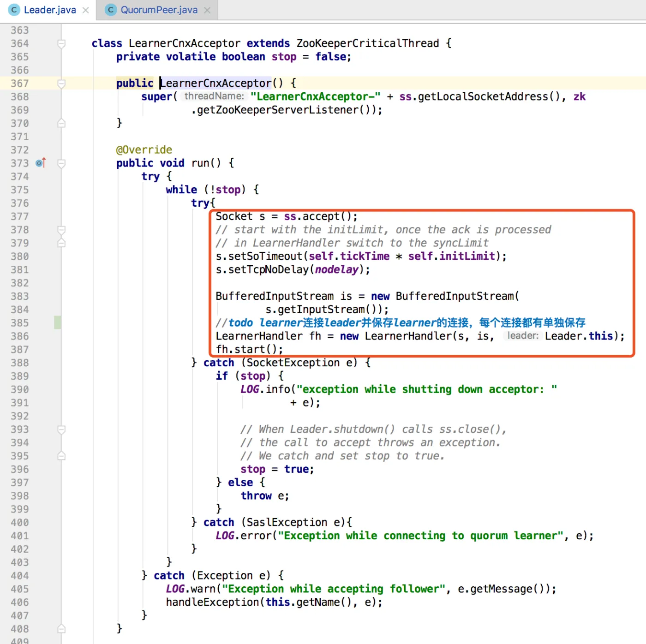Switch to the QuorumPeer.java tab
Image resolution: width=646 pixels, height=644 pixels.
[159, 10]
